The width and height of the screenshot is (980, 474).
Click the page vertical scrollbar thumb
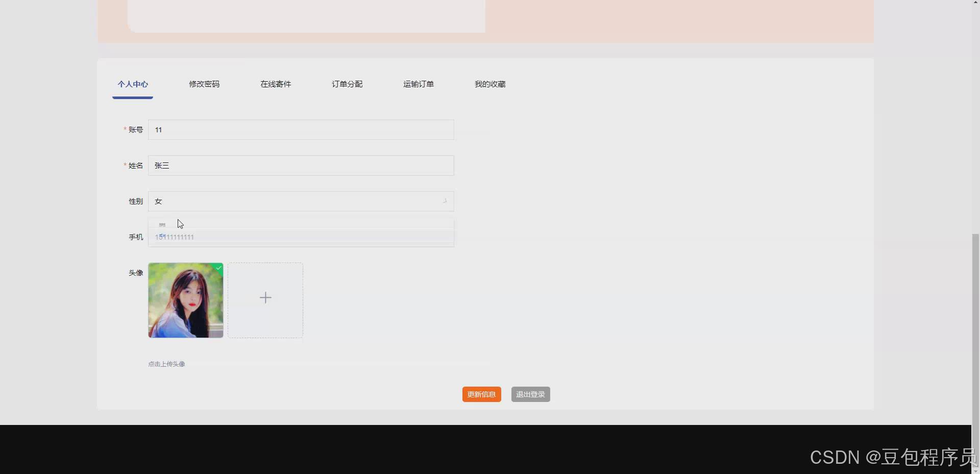pyautogui.click(x=975, y=350)
